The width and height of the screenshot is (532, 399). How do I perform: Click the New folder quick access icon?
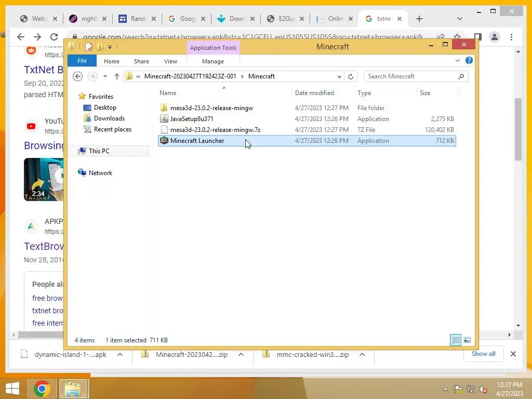tap(100, 47)
